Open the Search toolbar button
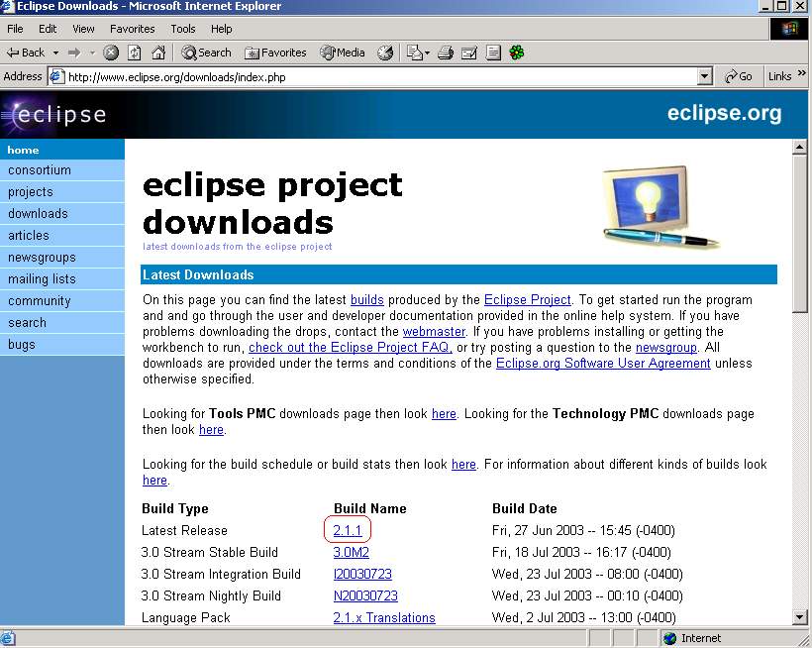812x648 pixels. coord(206,53)
